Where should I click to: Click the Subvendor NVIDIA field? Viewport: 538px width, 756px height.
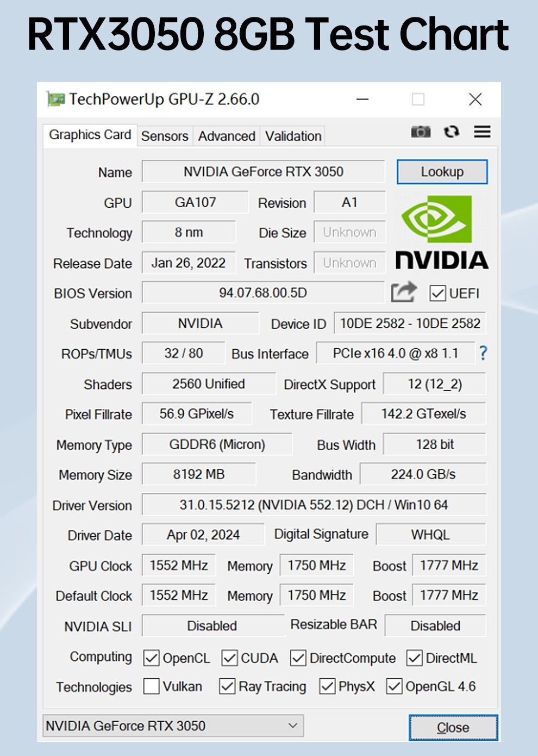pyautogui.click(x=200, y=323)
